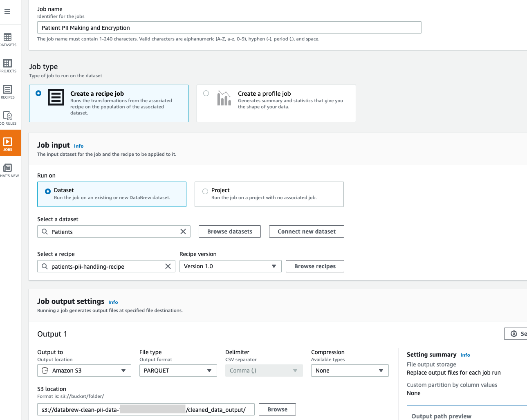Image resolution: width=527 pixels, height=420 pixels.
Task: Open the Delimiter Comma dropdown
Action: pos(264,371)
